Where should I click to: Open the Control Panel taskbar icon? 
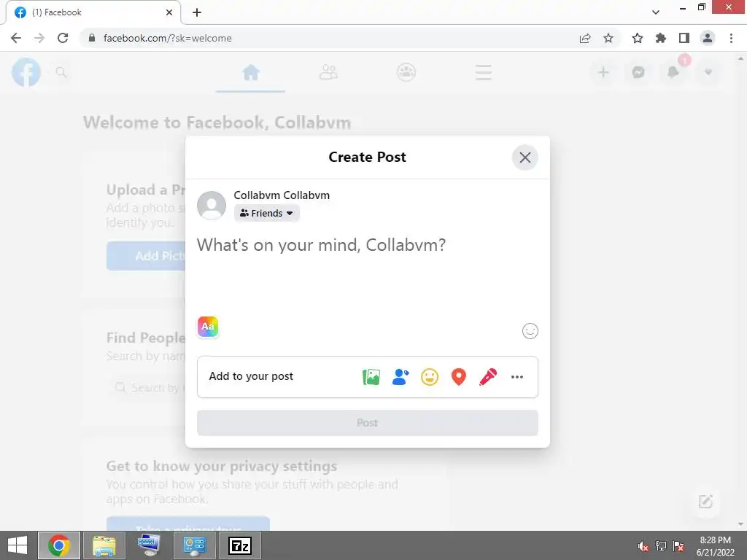click(x=194, y=545)
